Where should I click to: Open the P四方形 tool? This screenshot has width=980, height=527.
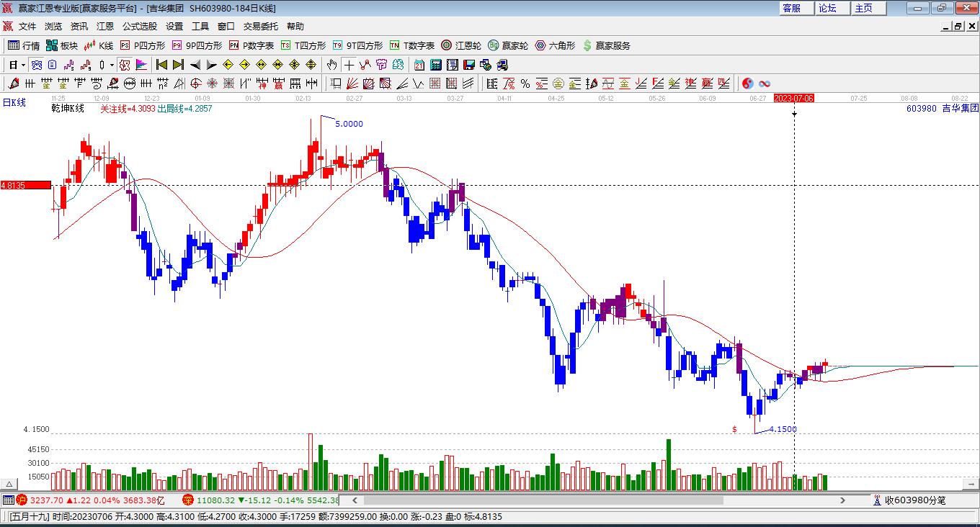tap(143, 45)
